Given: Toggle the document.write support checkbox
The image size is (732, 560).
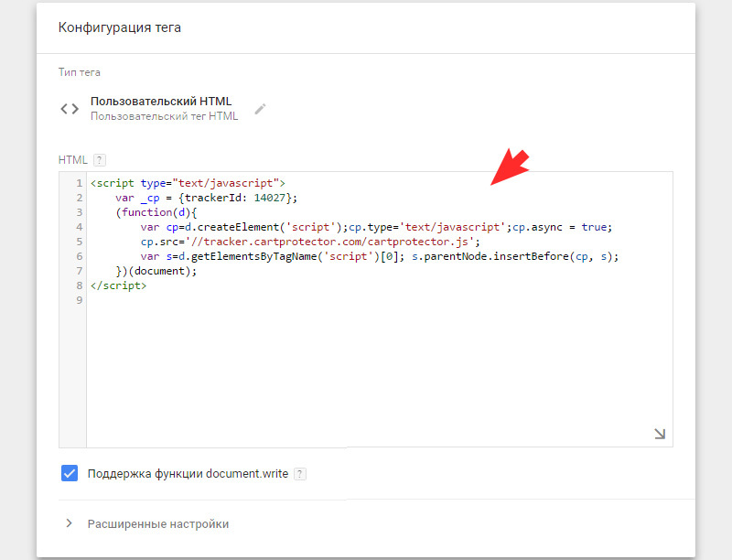Looking at the screenshot, I should click(70, 473).
